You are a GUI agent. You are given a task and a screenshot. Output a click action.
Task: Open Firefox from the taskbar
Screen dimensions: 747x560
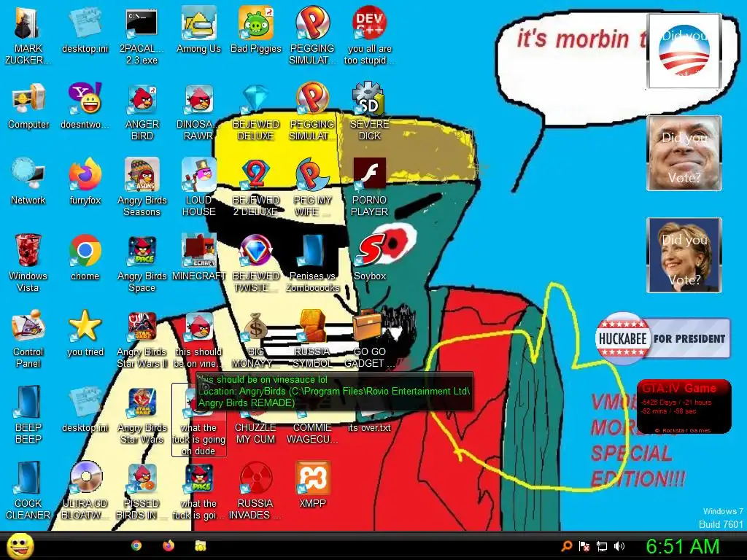(169, 545)
